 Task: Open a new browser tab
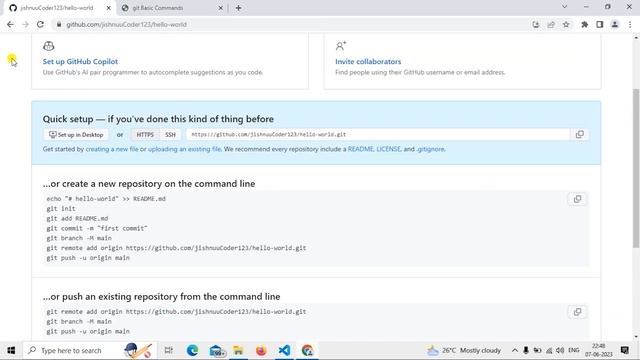pyautogui.click(x=238, y=8)
